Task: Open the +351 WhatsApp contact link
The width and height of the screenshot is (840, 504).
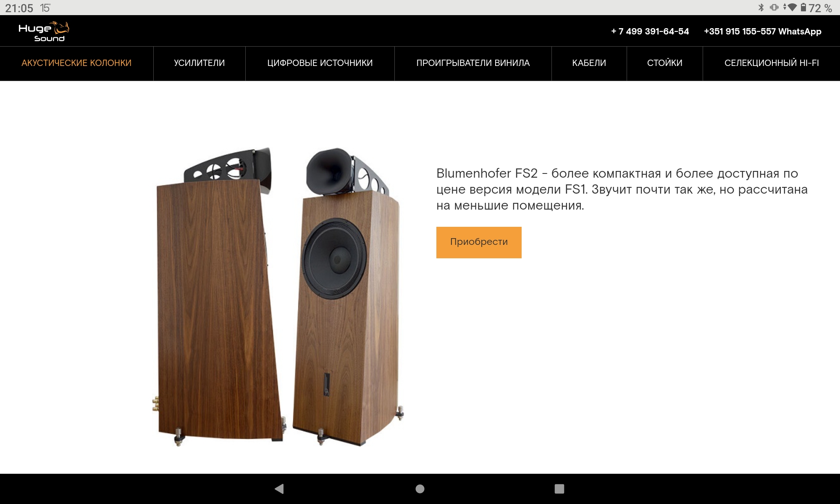Action: [763, 31]
